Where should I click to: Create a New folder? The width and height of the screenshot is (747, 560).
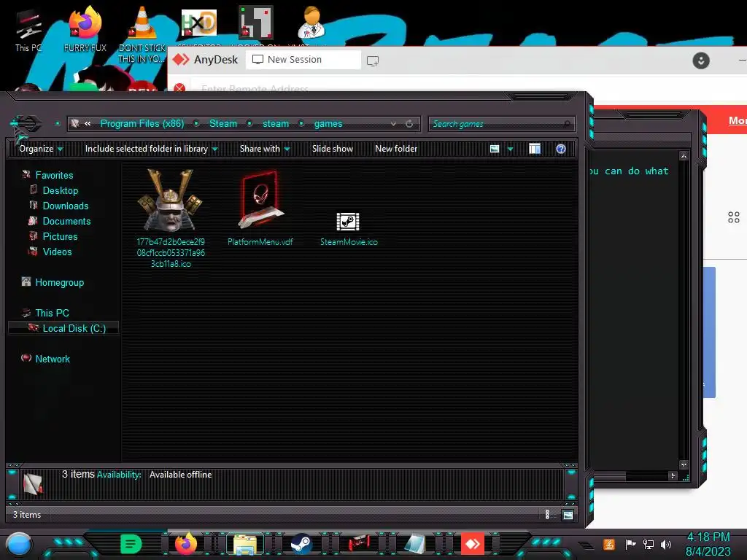396,149
